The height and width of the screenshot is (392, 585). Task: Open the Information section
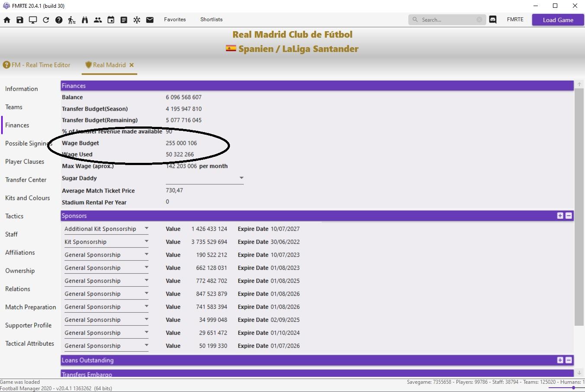22,89
